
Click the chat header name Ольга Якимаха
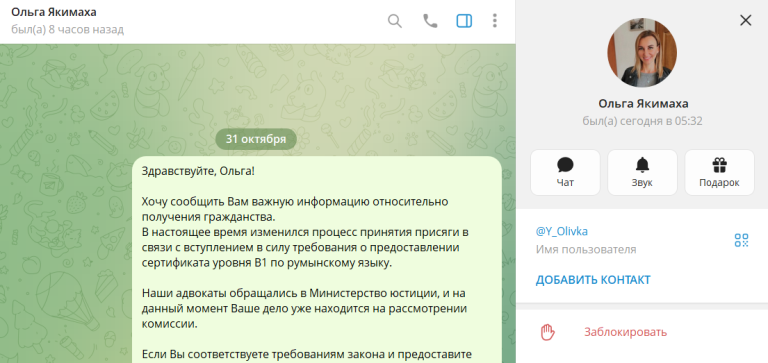coord(54,12)
